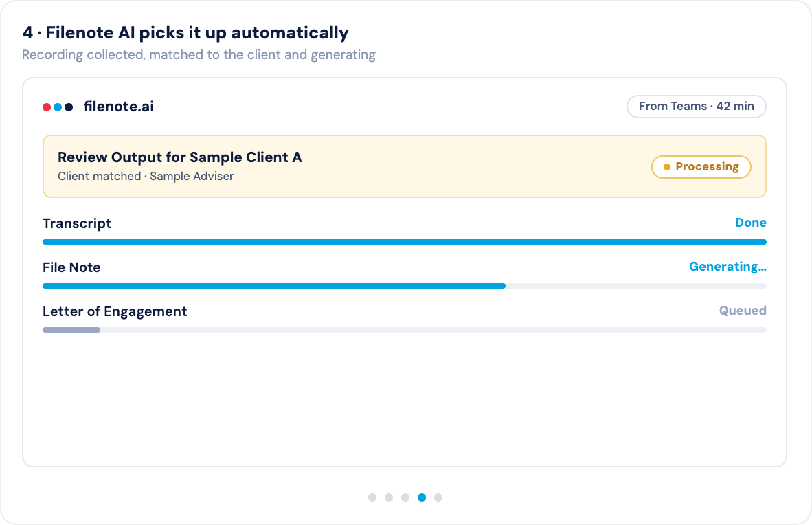The width and height of the screenshot is (812, 525).
Task: Go to the first carousel slide dot
Action: [372, 498]
